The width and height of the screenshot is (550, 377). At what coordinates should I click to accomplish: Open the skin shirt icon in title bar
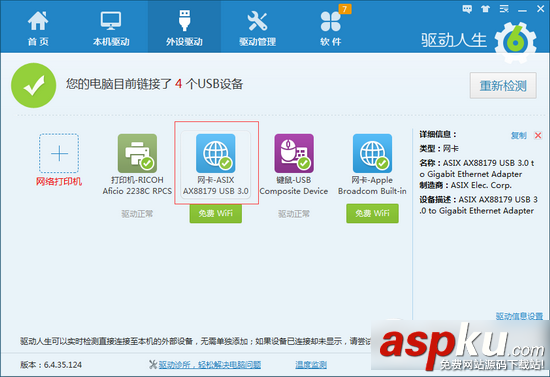(485, 9)
